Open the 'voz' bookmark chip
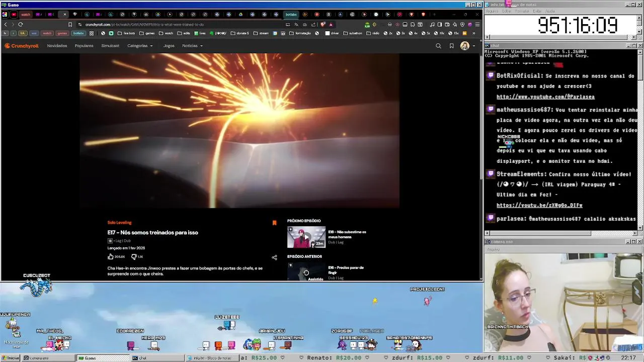Image resolution: width=644 pixels, height=362 pixels. (34, 33)
